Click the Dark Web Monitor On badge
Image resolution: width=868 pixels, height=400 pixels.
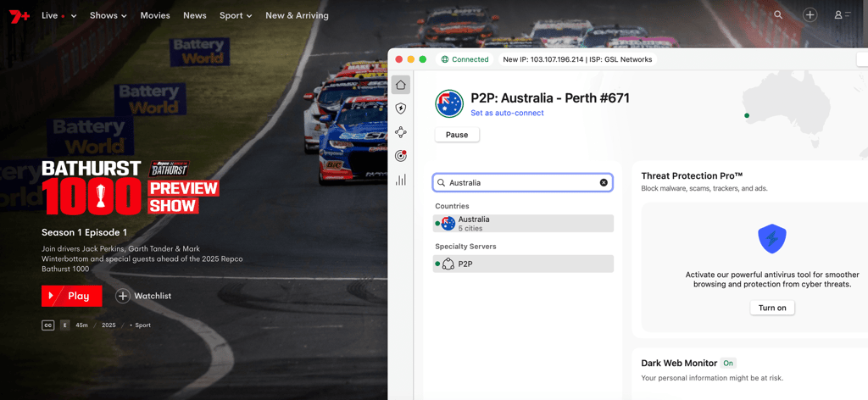728,364
